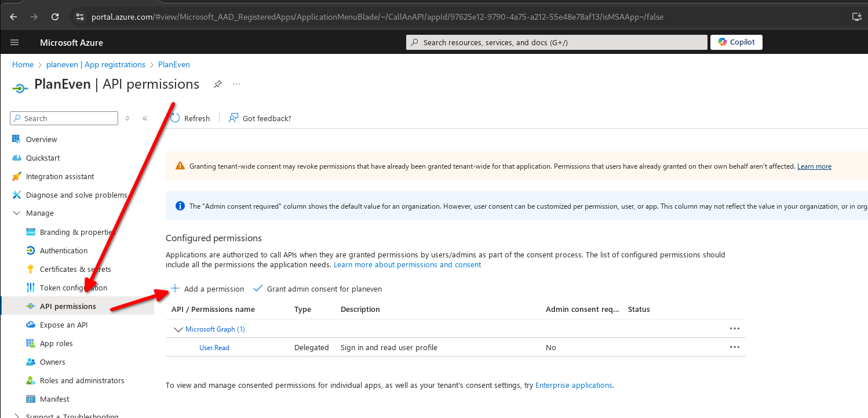Click the Admin consent req... column header
Image resolution: width=868 pixels, height=418 pixels.
[x=582, y=310]
